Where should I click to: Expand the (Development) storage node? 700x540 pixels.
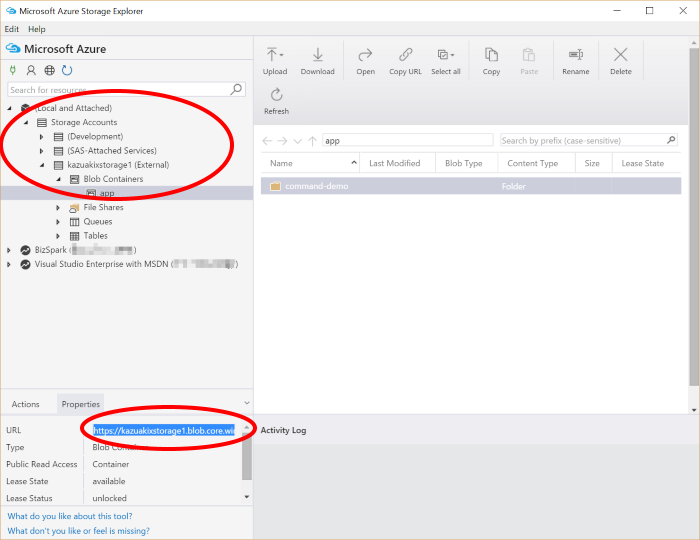coord(42,137)
